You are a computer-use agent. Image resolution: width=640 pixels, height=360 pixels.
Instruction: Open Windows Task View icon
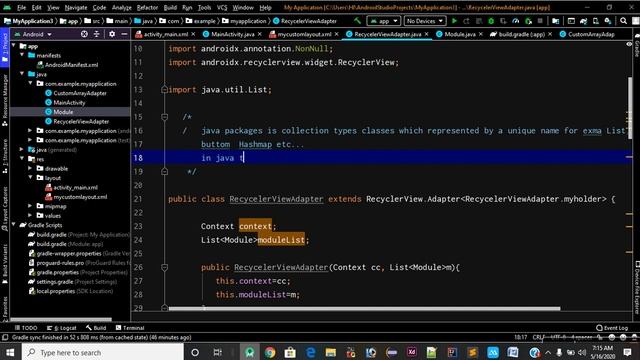pos(218,352)
